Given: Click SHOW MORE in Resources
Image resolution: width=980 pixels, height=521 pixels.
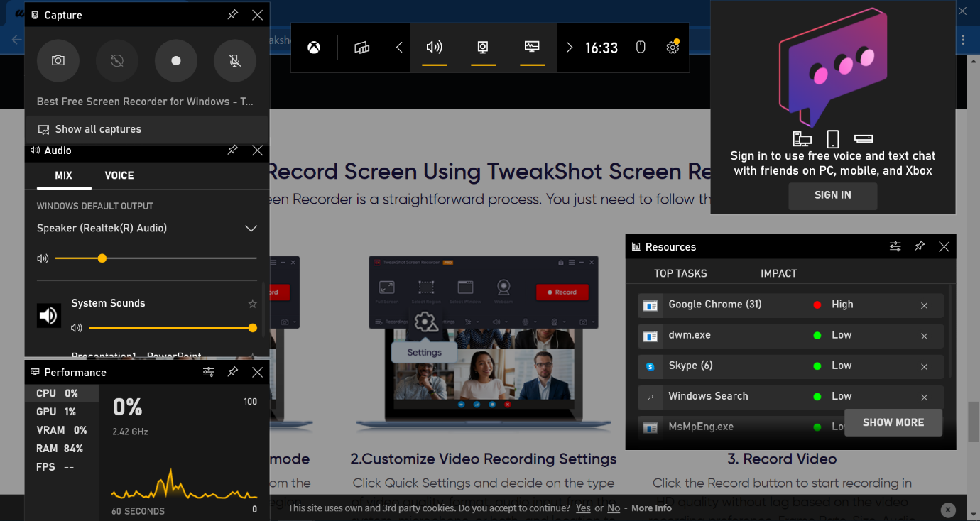Looking at the screenshot, I should (x=893, y=422).
